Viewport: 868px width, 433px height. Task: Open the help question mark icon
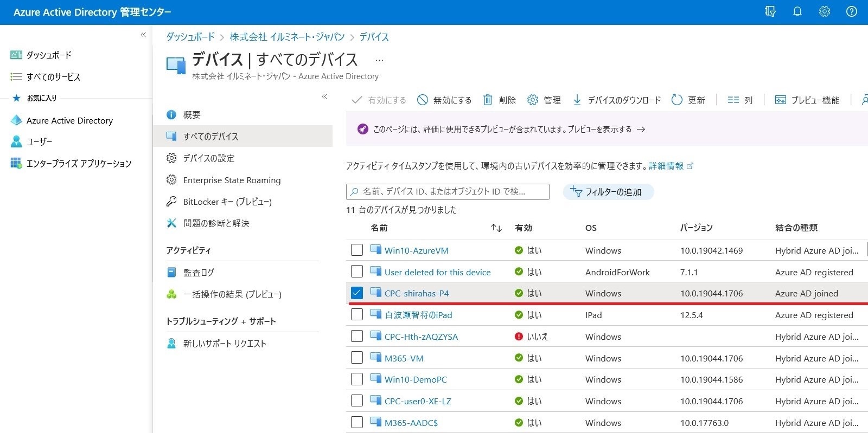(x=852, y=11)
